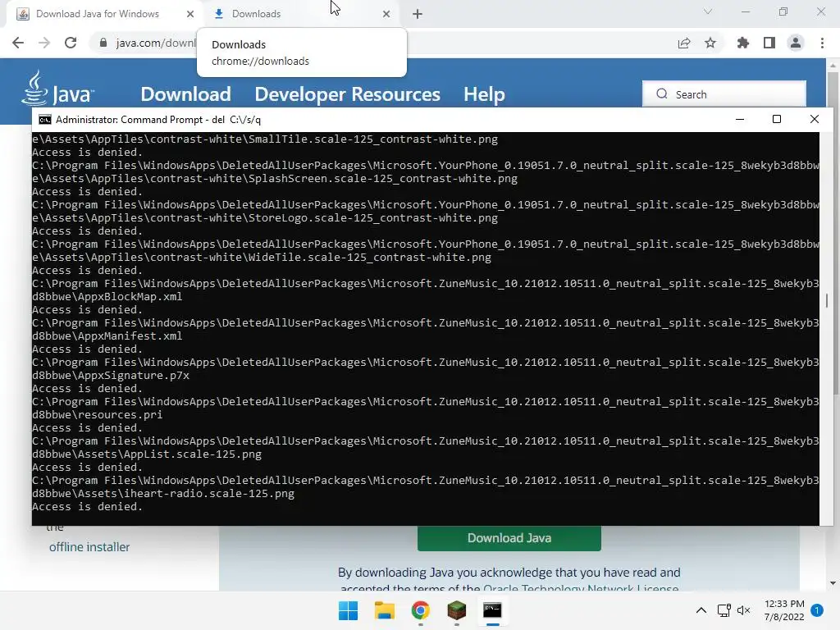Restore down the Chrome window

(x=783, y=11)
